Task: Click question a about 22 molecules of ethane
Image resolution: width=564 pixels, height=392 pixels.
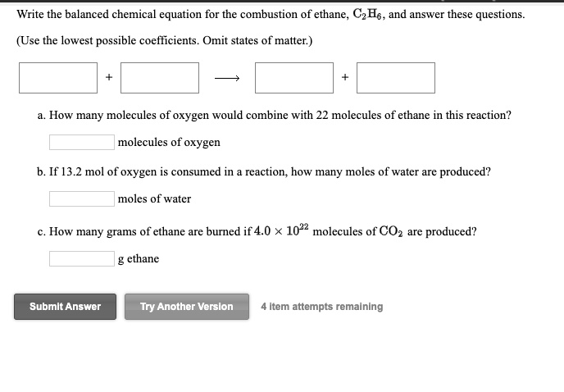Action: tap(274, 116)
